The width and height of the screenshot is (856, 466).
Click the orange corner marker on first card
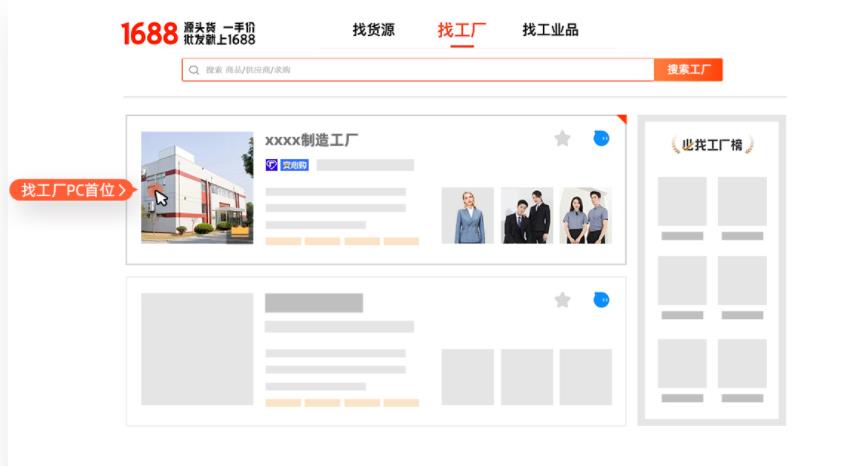pyautogui.click(x=621, y=120)
